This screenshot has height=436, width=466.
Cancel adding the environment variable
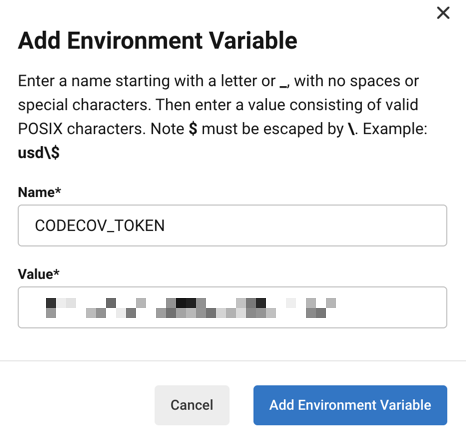coord(192,405)
